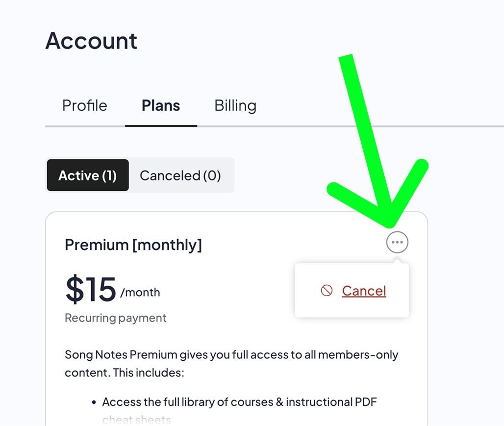Image resolution: width=504 pixels, height=426 pixels.
Task: Click the Premium [monthly] plan title
Action: click(133, 245)
